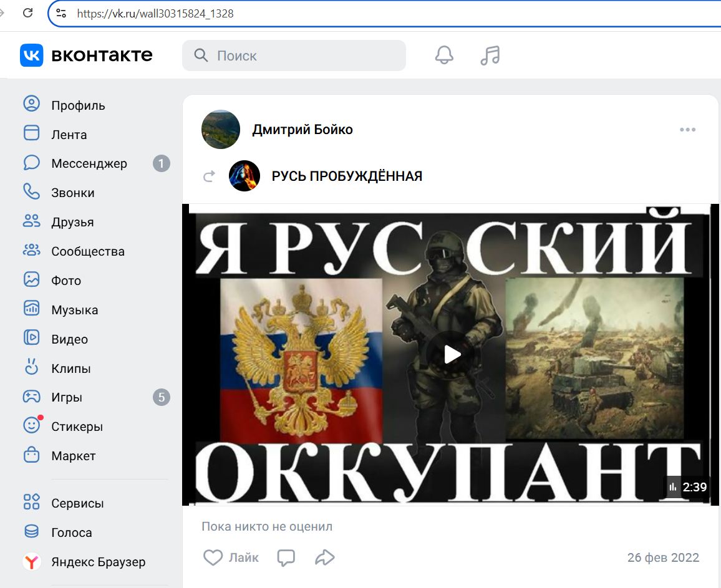Click the Музыка sidebar icon
Image resolution: width=721 pixels, height=588 pixels.
[31, 309]
